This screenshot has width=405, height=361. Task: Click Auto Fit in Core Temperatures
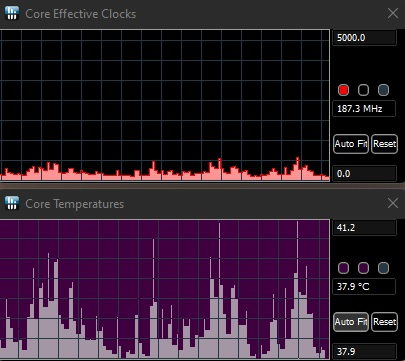click(351, 322)
